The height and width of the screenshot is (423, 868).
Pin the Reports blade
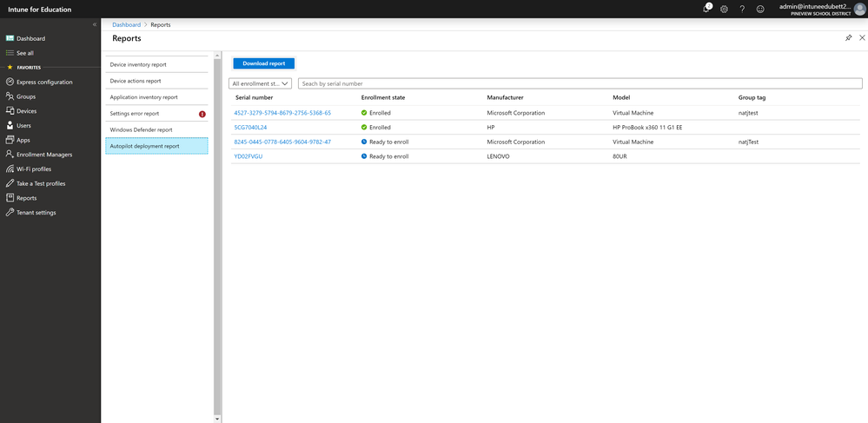[x=849, y=38]
